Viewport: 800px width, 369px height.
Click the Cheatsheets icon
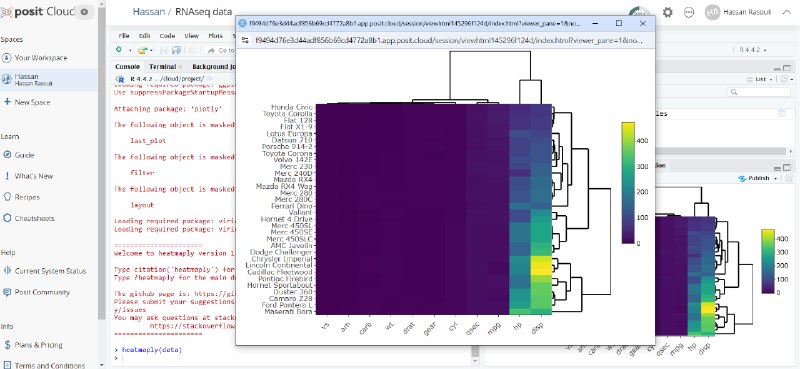tap(7, 218)
